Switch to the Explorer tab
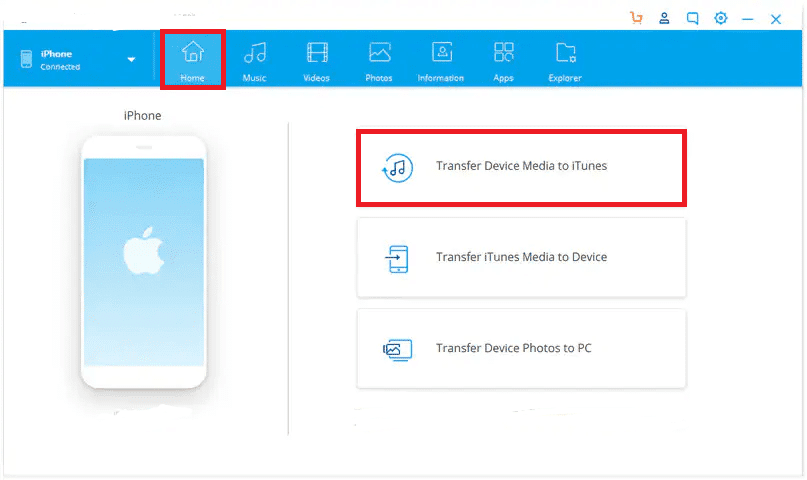Viewport: 807px width, 480px height. point(565,61)
